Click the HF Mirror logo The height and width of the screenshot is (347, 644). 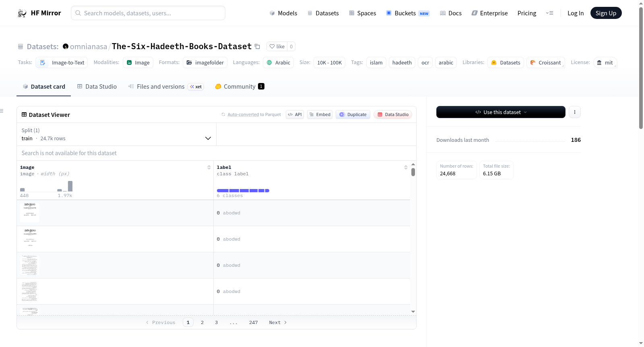39,13
